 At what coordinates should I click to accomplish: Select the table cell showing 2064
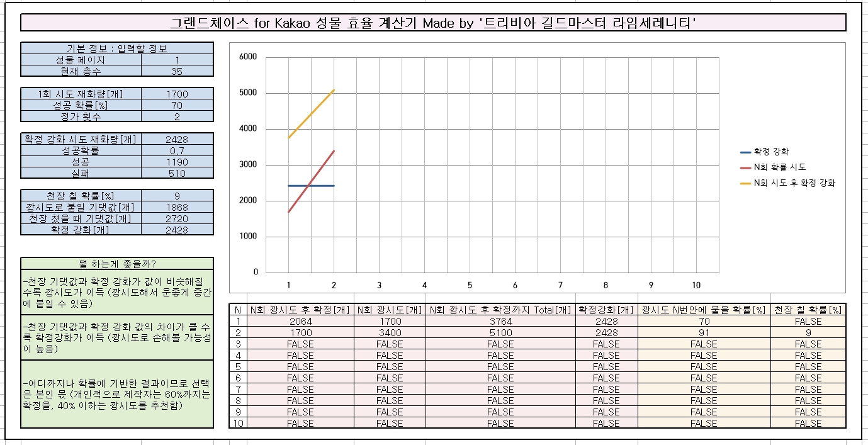click(300, 321)
